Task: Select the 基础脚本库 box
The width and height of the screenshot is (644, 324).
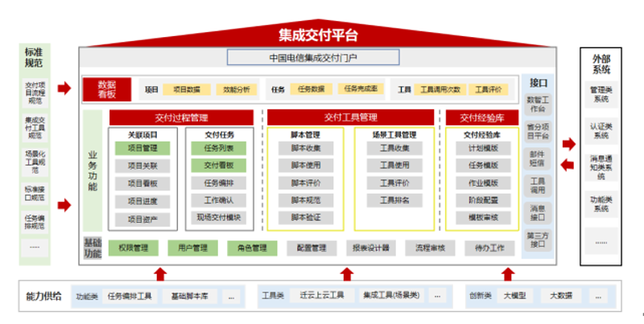Action: 189,296
